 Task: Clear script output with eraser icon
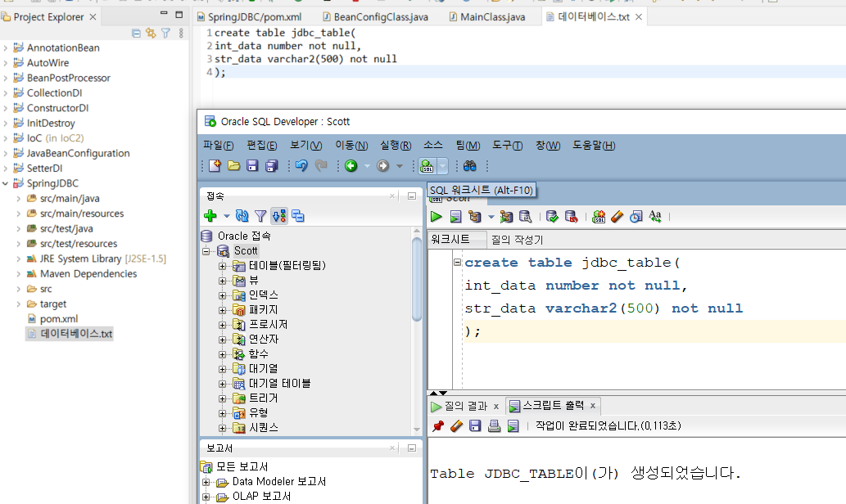pyautogui.click(x=456, y=425)
